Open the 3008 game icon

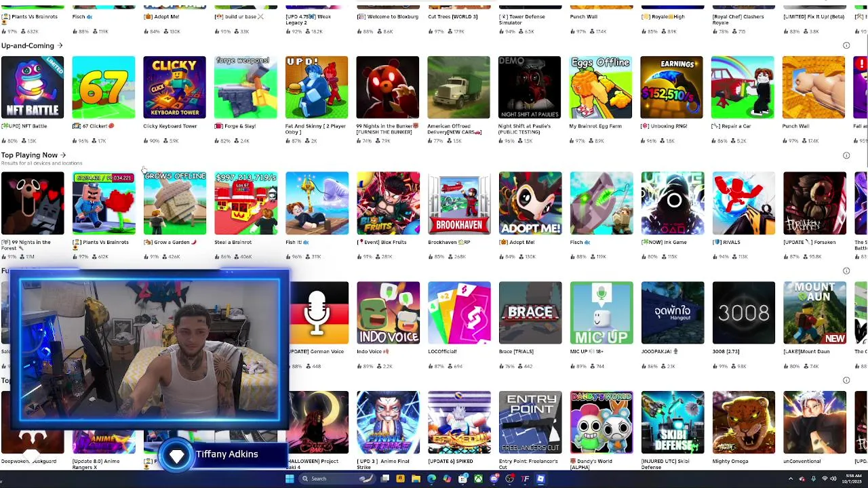743,312
